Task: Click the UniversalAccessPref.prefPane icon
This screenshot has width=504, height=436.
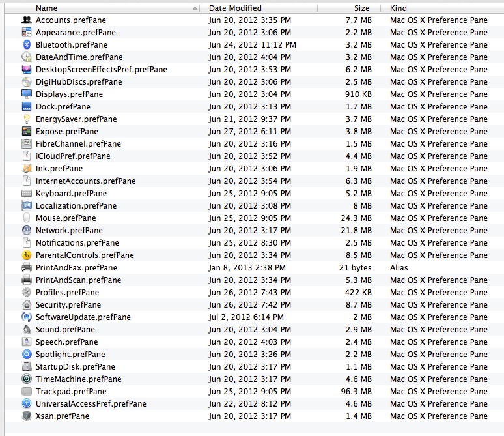Action: click(27, 404)
